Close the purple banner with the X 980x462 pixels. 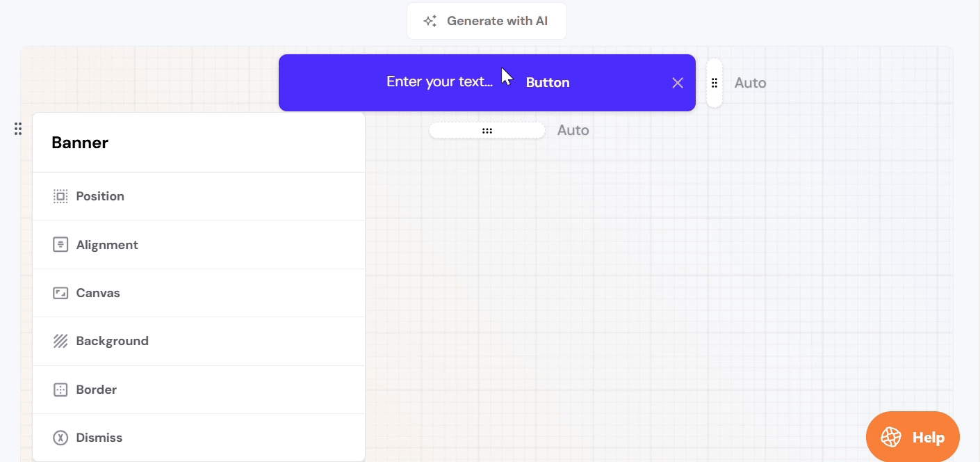click(678, 83)
